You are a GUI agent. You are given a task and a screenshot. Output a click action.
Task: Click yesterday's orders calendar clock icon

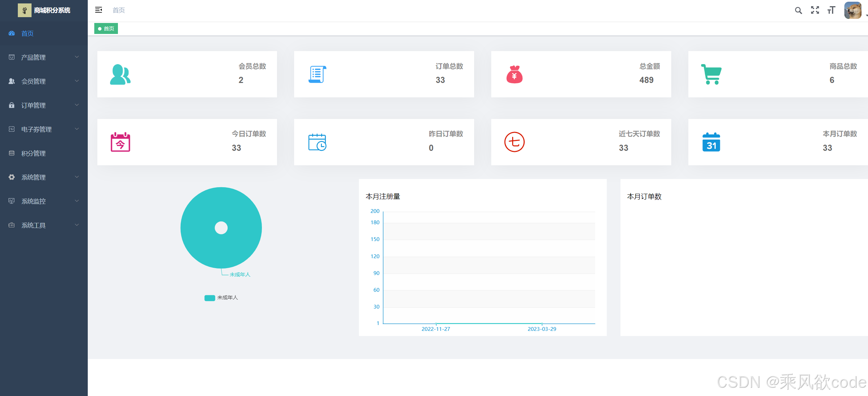317,142
